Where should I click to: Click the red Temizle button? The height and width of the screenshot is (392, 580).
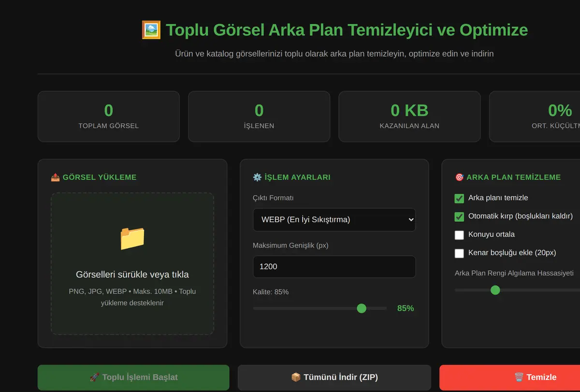click(x=510, y=377)
